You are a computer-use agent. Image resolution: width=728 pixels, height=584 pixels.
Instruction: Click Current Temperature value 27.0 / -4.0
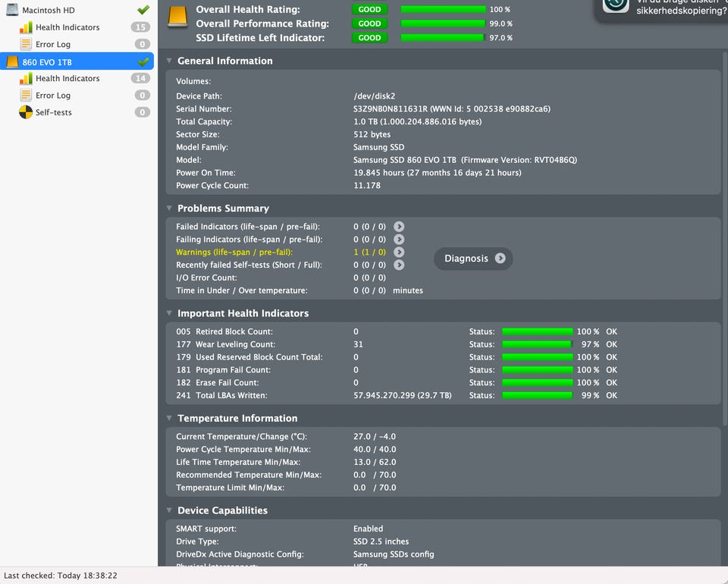[x=375, y=437]
